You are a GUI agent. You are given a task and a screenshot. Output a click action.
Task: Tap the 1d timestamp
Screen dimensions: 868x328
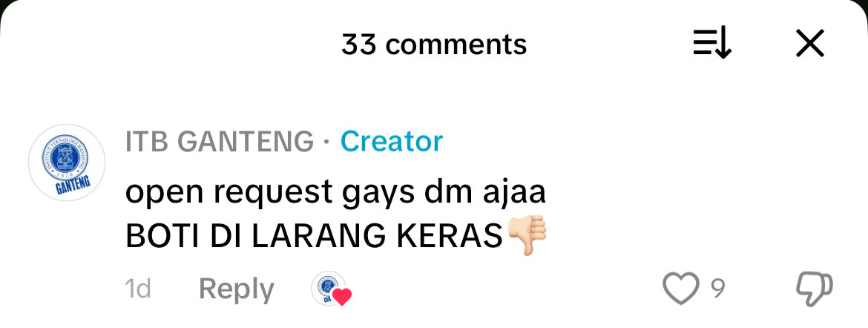[138, 289]
